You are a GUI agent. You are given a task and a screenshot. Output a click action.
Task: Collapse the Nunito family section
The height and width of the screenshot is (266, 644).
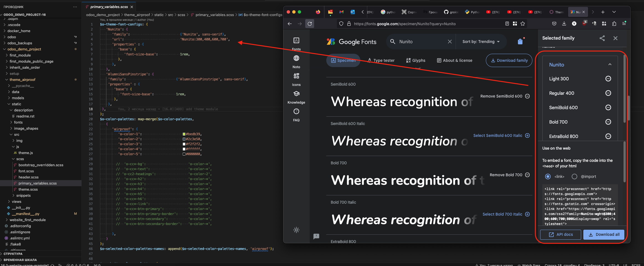[x=610, y=65]
